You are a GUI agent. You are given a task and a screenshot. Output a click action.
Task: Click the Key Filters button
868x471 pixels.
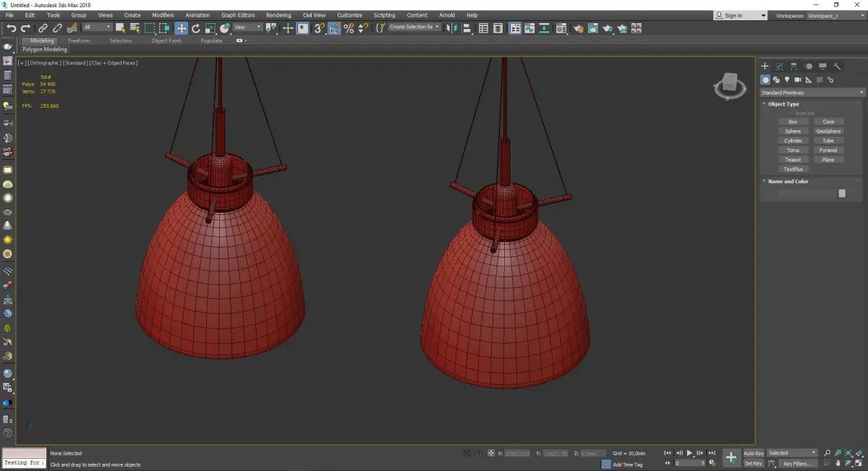click(796, 463)
